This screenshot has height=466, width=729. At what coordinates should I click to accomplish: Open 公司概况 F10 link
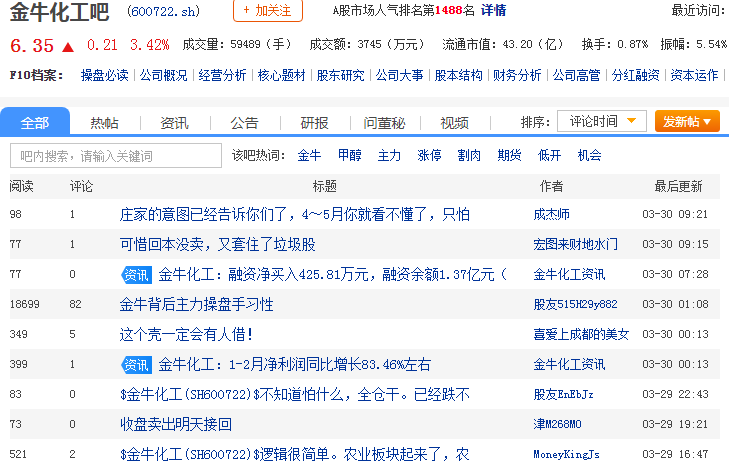point(164,75)
